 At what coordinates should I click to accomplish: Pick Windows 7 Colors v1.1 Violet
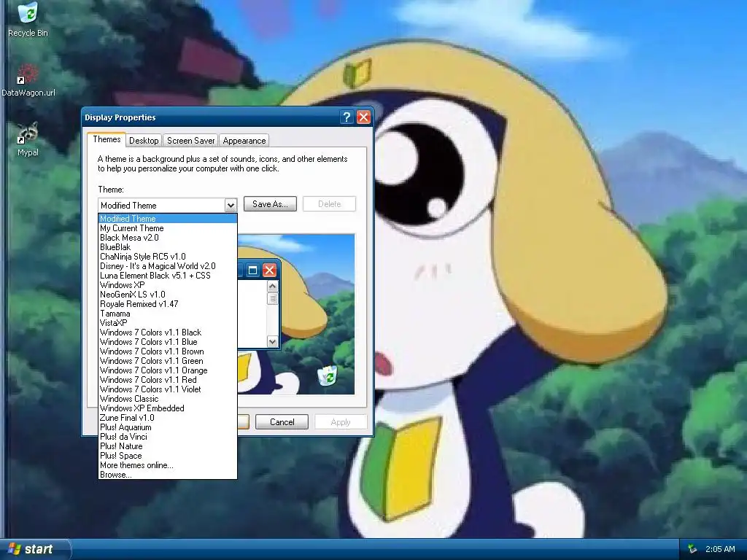(x=167, y=389)
